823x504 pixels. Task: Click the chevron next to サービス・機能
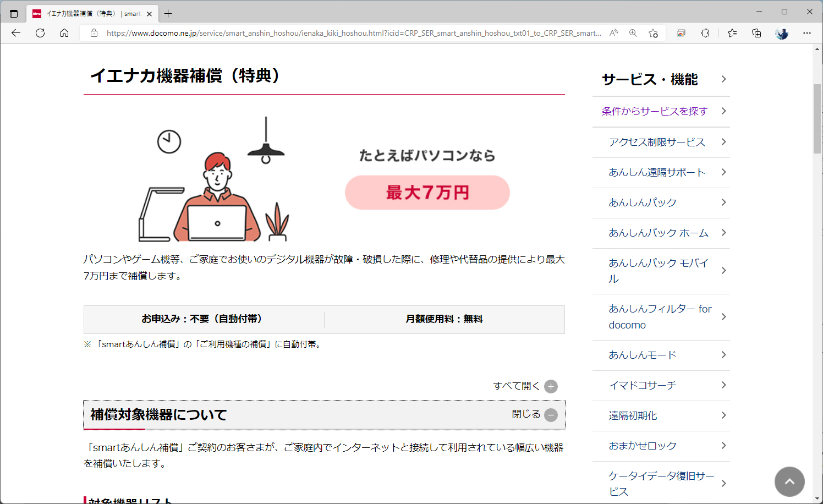pyautogui.click(x=724, y=79)
